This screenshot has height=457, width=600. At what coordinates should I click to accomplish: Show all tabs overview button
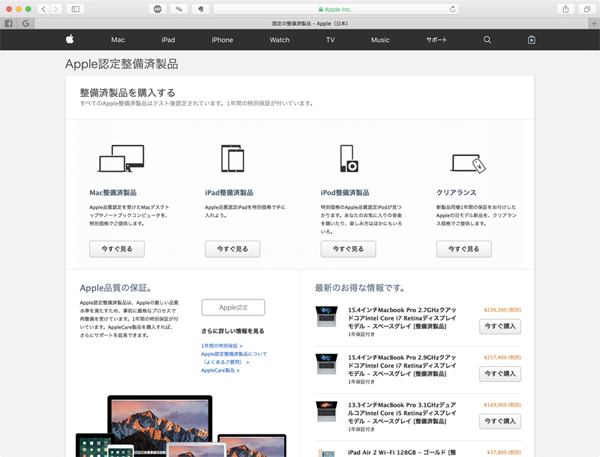pos(587,9)
